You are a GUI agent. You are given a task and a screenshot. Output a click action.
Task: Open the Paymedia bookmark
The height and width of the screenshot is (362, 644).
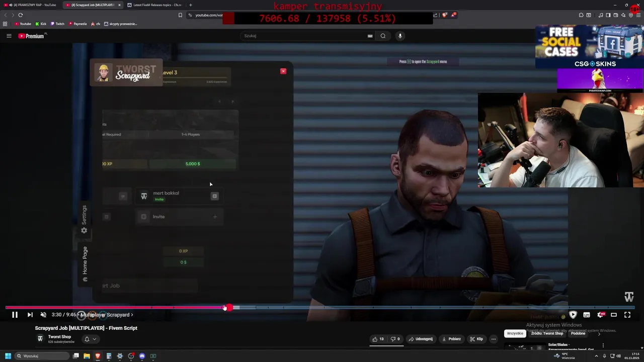pyautogui.click(x=77, y=24)
